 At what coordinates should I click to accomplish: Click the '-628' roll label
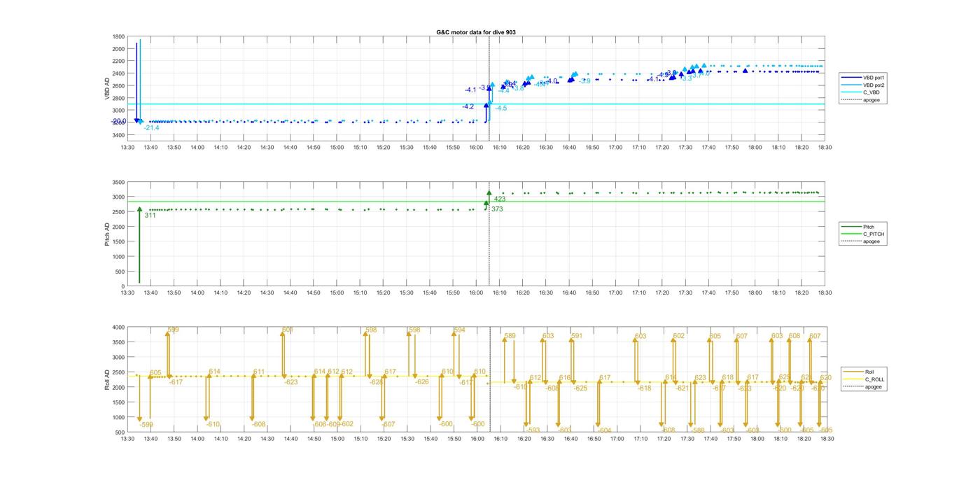click(377, 382)
